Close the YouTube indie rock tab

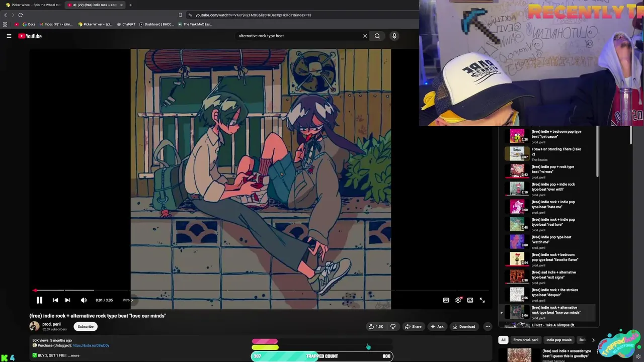[121, 5]
